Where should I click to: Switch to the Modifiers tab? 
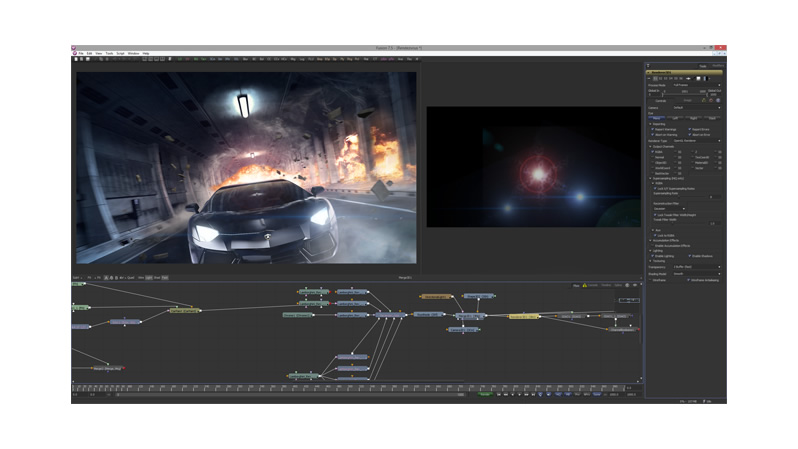click(x=716, y=66)
